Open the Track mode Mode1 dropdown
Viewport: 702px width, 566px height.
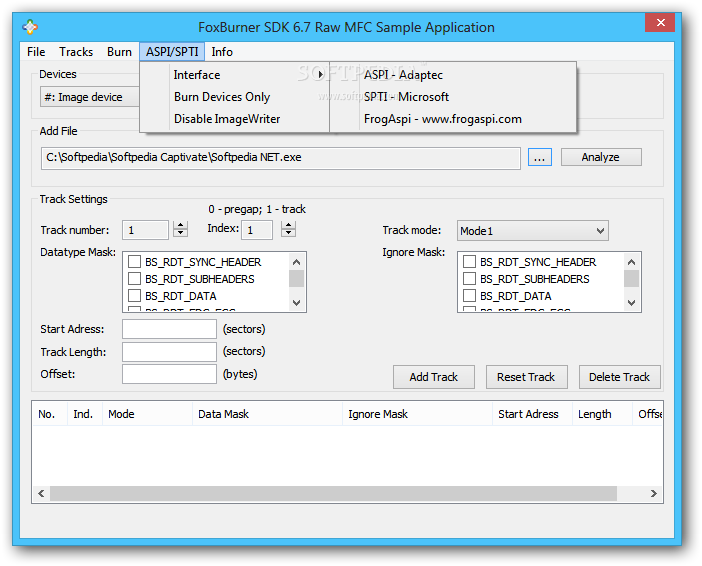532,231
